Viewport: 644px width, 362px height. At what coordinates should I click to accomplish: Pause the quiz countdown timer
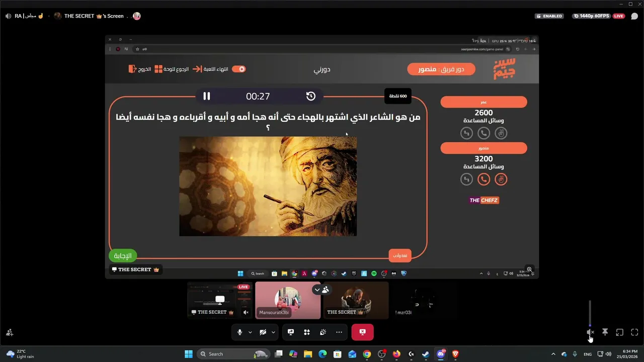click(206, 96)
